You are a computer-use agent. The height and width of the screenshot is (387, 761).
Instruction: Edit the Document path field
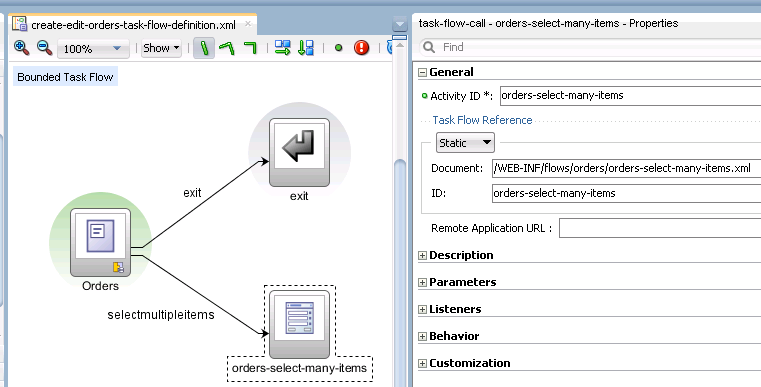tap(626, 168)
